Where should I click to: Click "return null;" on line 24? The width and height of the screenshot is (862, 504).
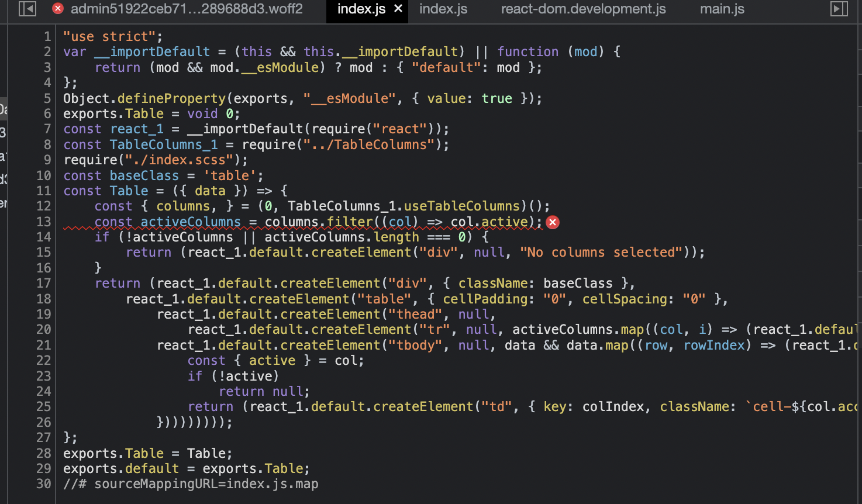coord(264,391)
